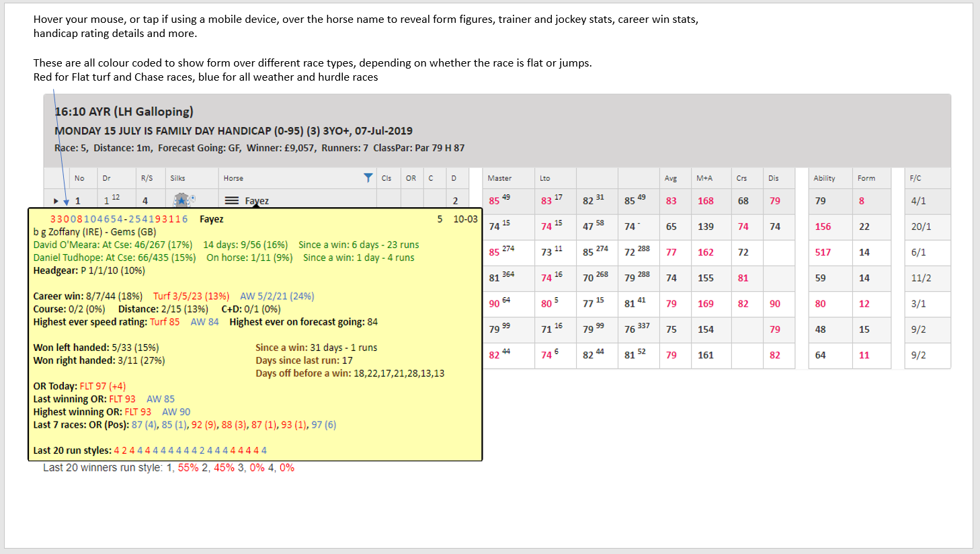Click the M+A value 162
The image size is (980, 554).
[706, 252]
